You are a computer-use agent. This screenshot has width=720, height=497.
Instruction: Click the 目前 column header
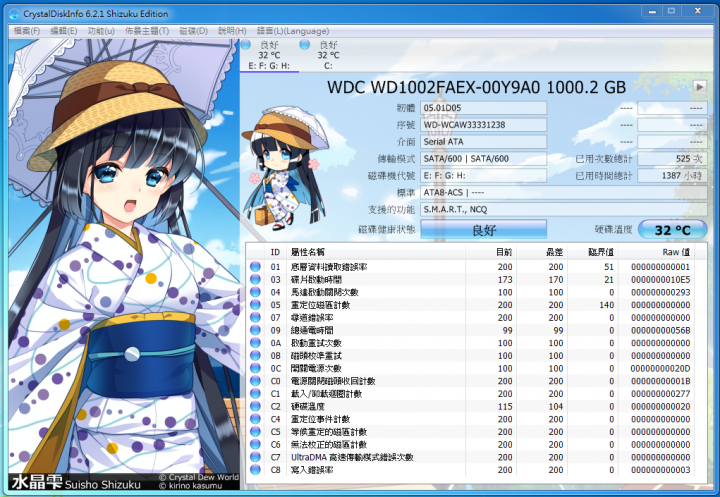[491, 252]
